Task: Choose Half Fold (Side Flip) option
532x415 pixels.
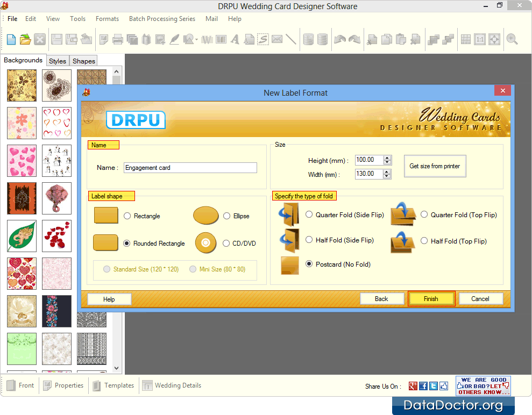Action: [309, 240]
